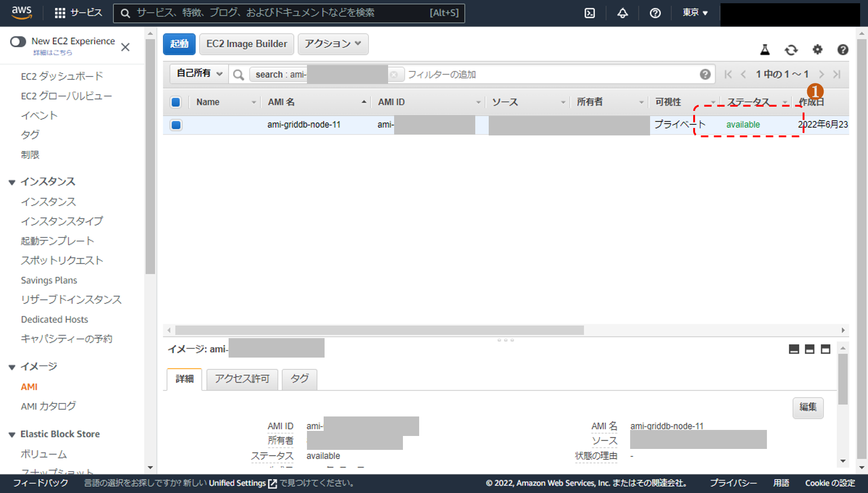This screenshot has width=868, height=493.
Task: Open the 東京 region selector
Action: pos(695,13)
